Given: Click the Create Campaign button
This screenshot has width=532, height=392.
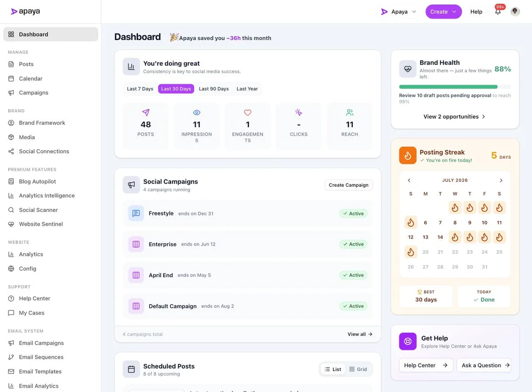Looking at the screenshot, I should [348, 185].
